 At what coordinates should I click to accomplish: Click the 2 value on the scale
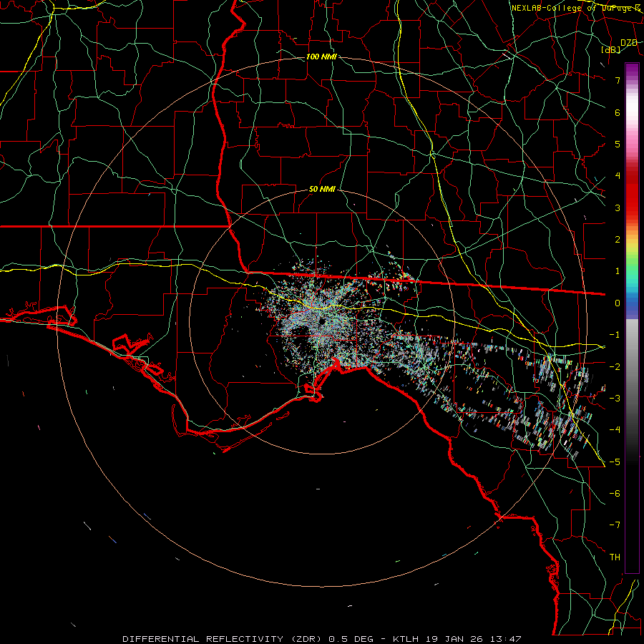pyautogui.click(x=618, y=240)
